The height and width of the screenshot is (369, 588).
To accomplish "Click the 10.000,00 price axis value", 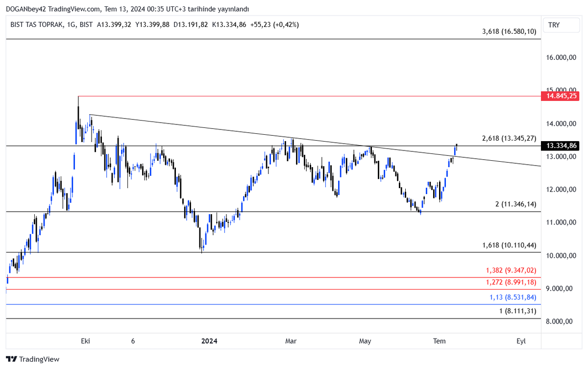I will (x=560, y=256).
